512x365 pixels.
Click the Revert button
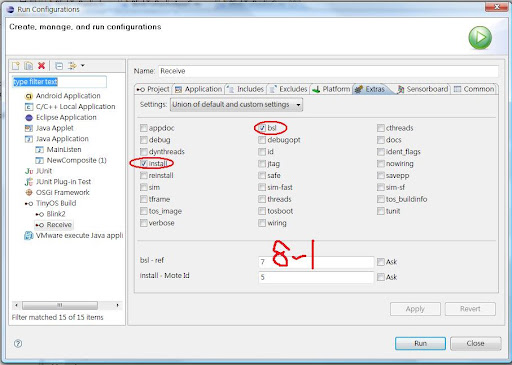[x=470, y=309]
